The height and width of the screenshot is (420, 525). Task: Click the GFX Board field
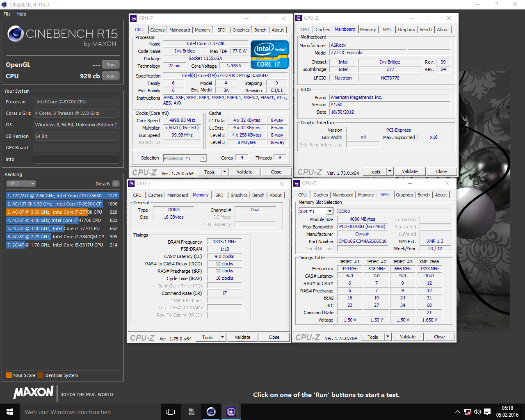(76, 148)
